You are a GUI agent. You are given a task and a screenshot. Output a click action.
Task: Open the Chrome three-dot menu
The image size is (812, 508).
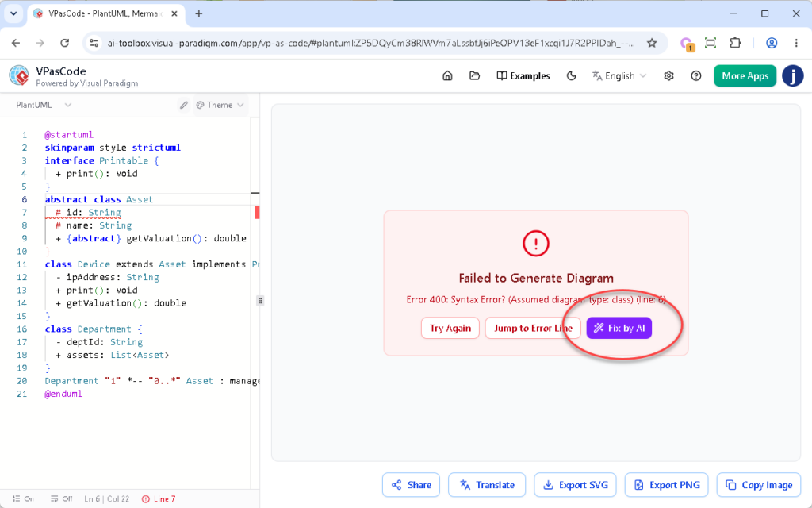point(796,43)
